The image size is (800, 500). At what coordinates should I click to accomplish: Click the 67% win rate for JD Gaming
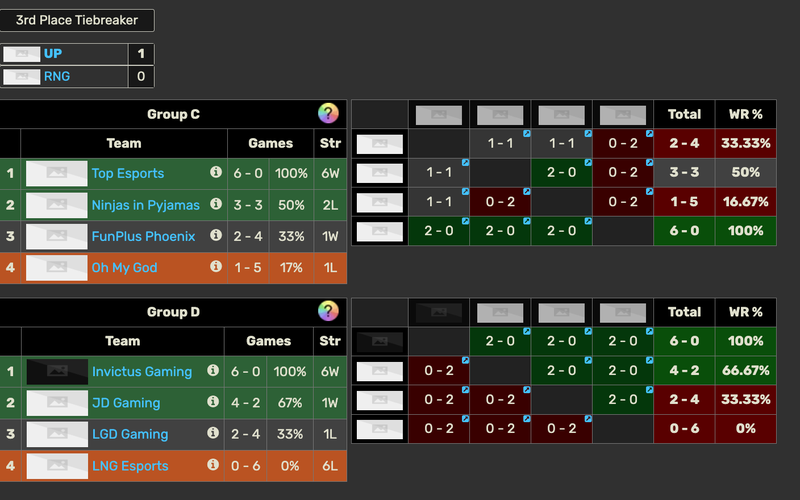pos(290,403)
